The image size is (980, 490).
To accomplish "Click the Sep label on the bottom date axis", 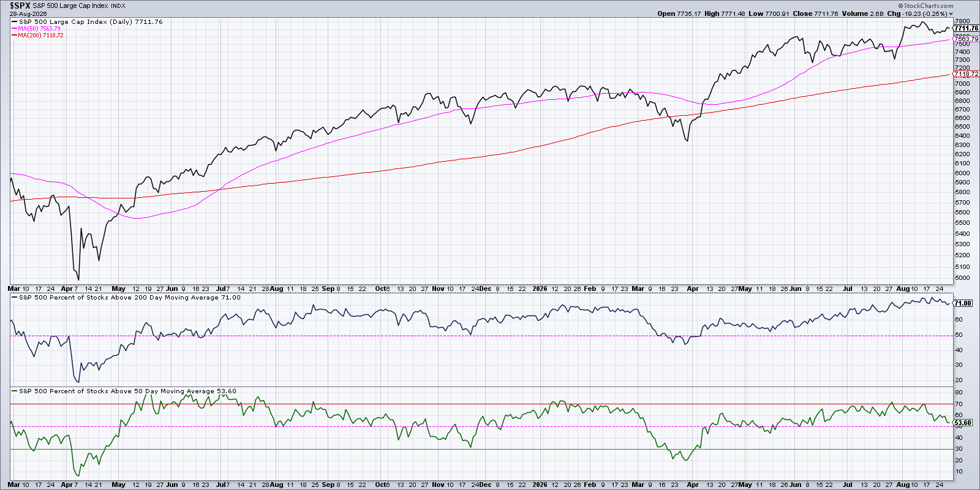I will 328,484.
